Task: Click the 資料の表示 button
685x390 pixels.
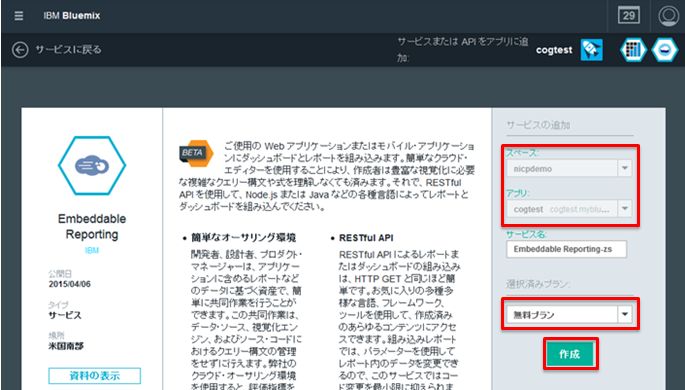Action: [94, 376]
